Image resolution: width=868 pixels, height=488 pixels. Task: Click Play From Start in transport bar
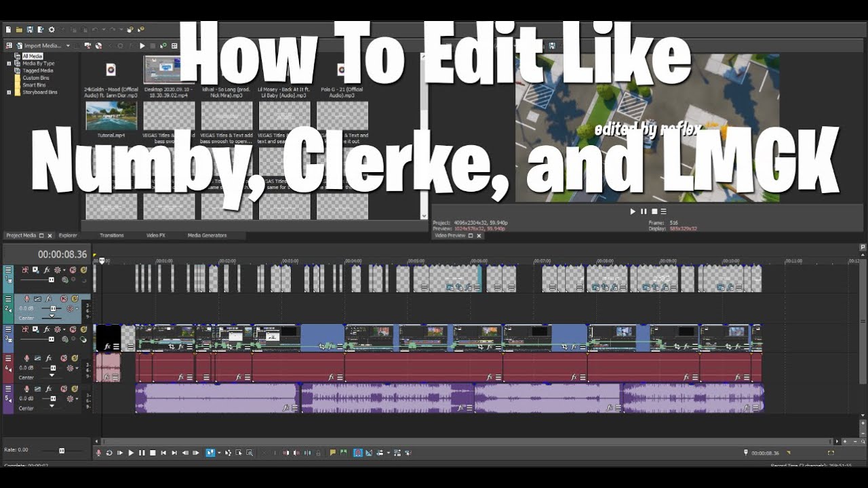coord(120,453)
